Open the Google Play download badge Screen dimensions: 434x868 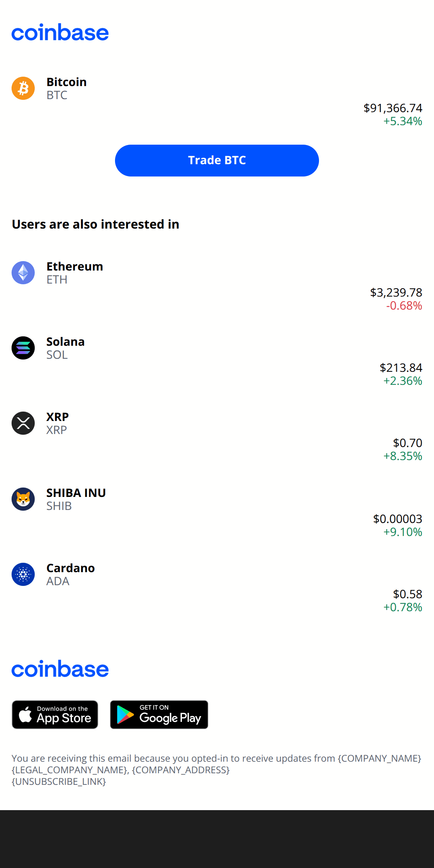(159, 715)
